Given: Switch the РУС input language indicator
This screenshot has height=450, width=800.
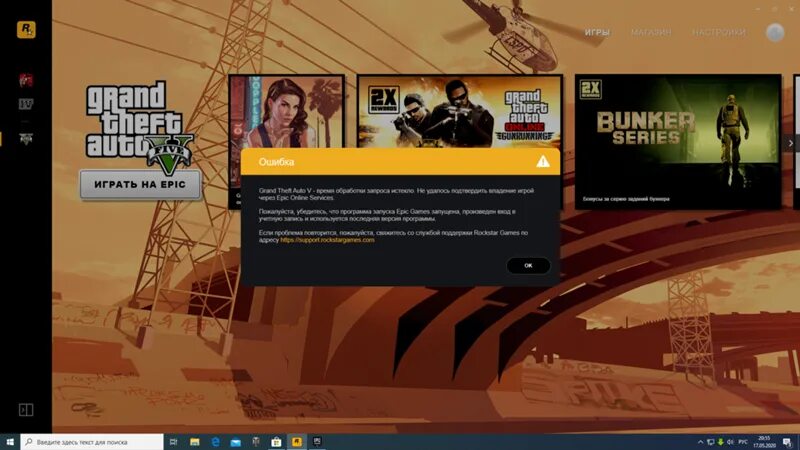Looking at the screenshot, I should [x=743, y=442].
